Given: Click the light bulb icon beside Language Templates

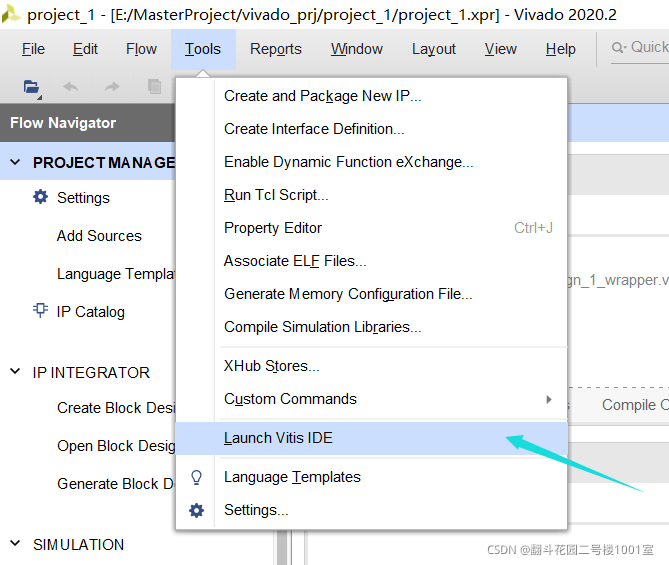Looking at the screenshot, I should (x=196, y=477).
